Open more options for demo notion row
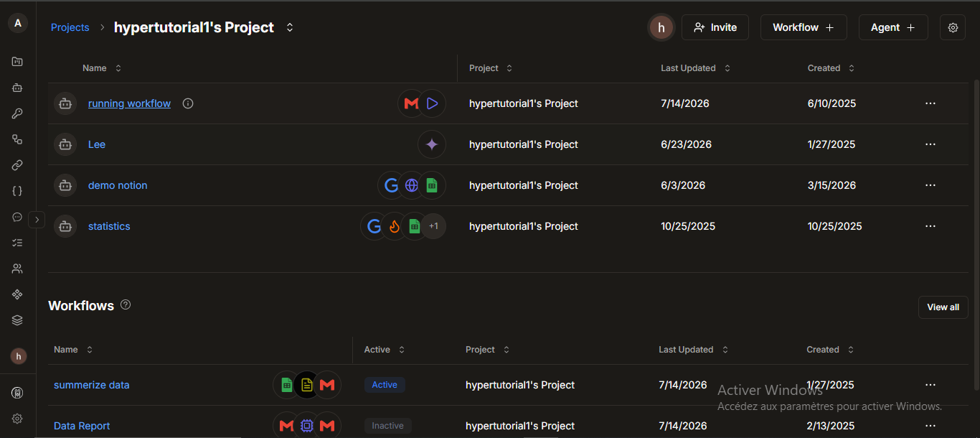 [930, 185]
